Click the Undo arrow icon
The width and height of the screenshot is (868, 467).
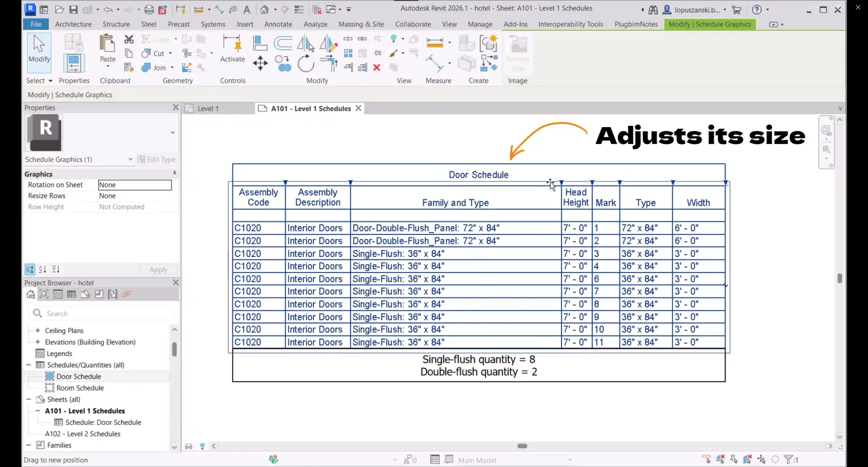pyautogui.click(x=108, y=10)
